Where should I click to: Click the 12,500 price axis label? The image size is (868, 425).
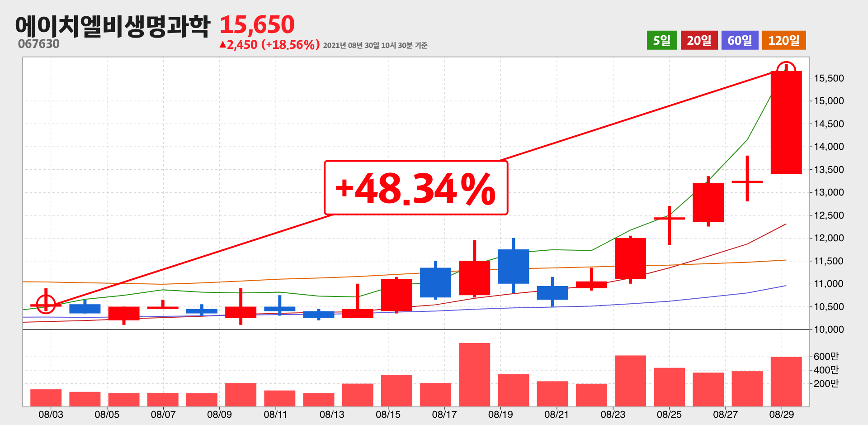829,215
